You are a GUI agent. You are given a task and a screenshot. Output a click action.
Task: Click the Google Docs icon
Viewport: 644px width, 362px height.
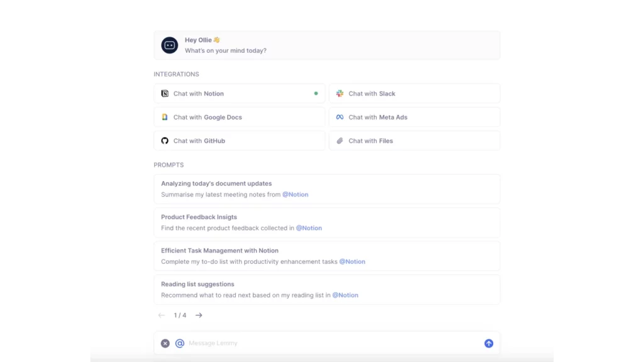(x=165, y=118)
